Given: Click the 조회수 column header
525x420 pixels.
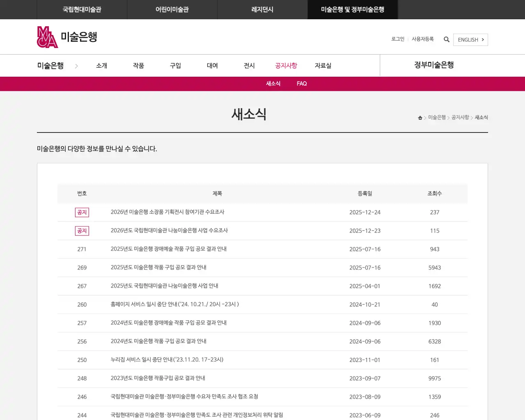Looking at the screenshot, I should point(435,194).
